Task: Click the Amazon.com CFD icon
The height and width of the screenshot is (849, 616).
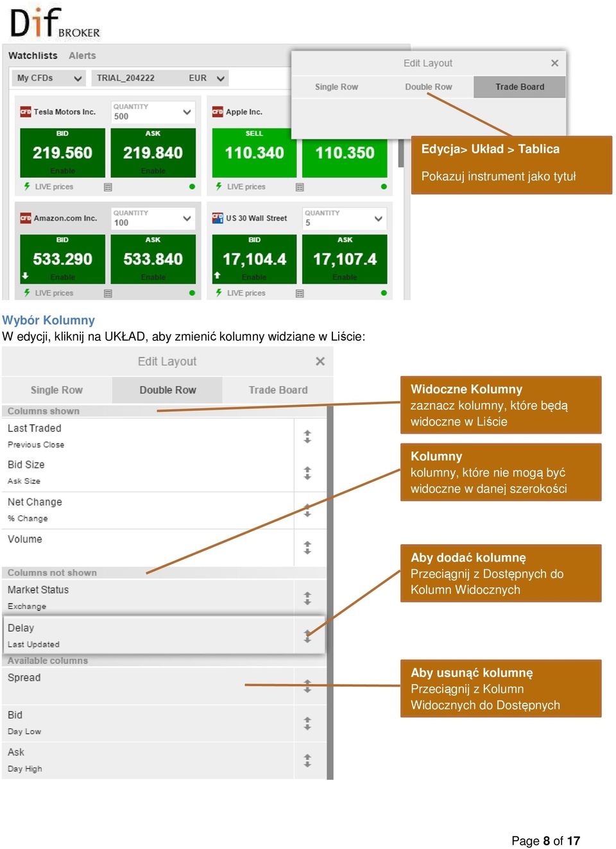Action: pyautogui.click(x=26, y=218)
